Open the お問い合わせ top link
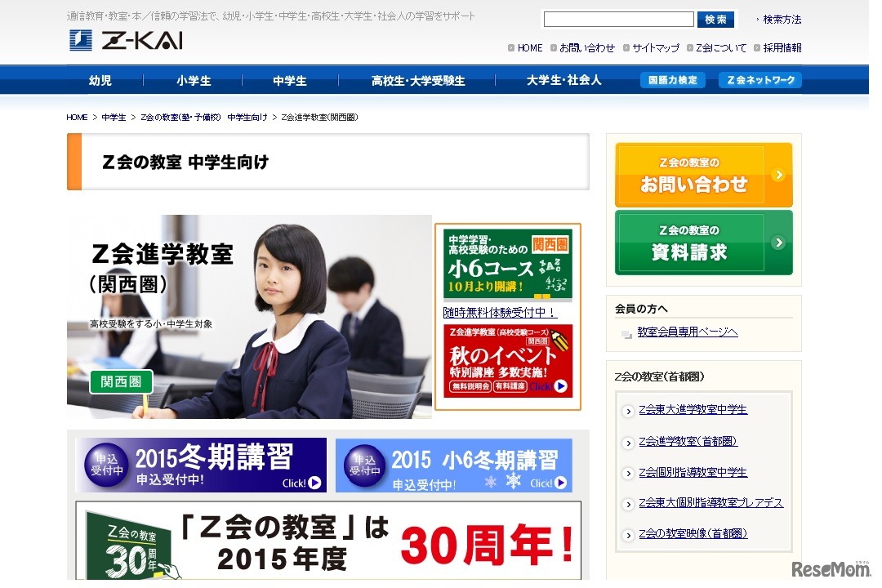882x588 pixels. click(586, 48)
